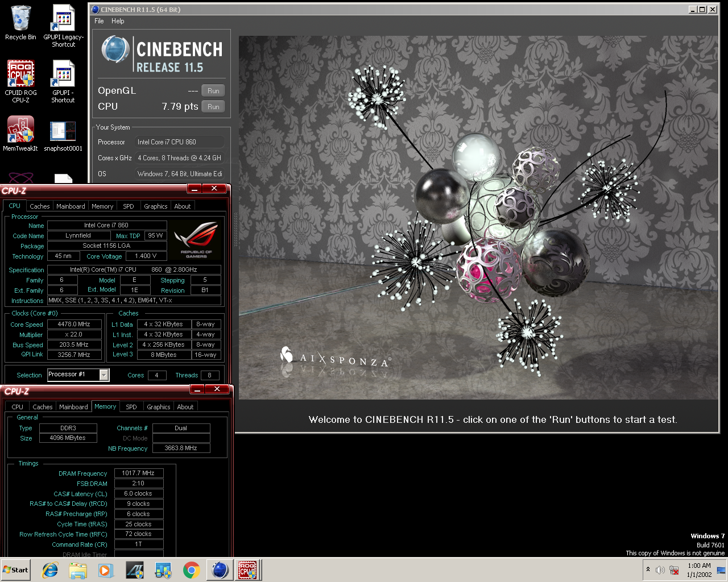Select the CPUID ROG CPU-Z desktop icon
This screenshot has height=582, width=728.
click(x=20, y=81)
